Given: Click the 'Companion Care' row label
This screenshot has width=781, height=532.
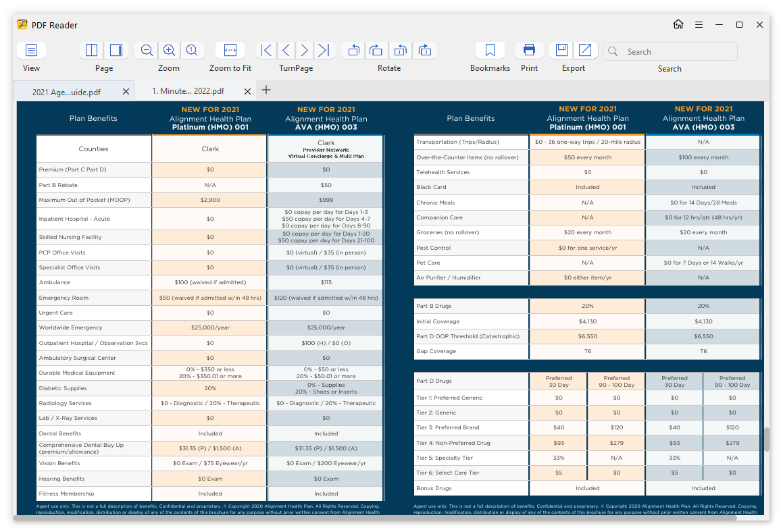Looking at the screenshot, I should point(439,217).
